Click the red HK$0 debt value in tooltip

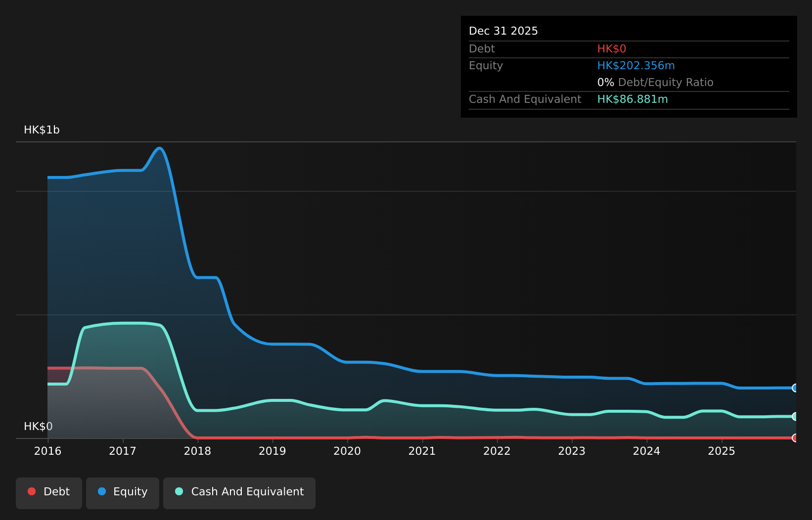click(x=612, y=49)
